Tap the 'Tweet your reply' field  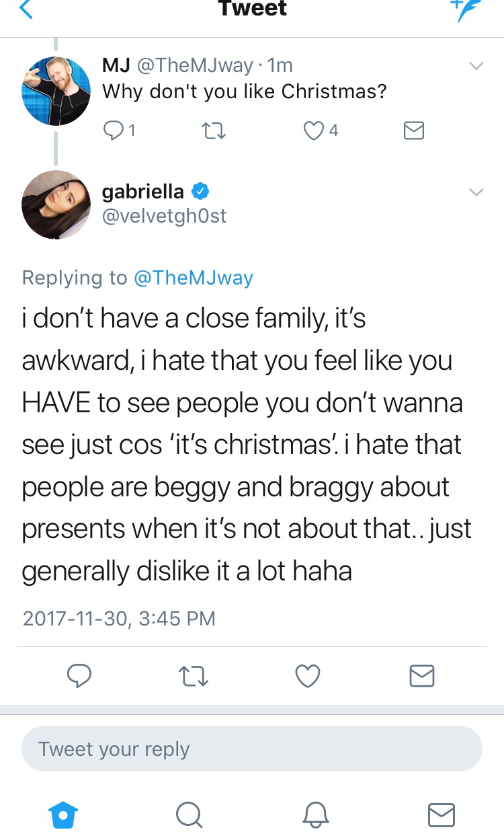(x=252, y=749)
